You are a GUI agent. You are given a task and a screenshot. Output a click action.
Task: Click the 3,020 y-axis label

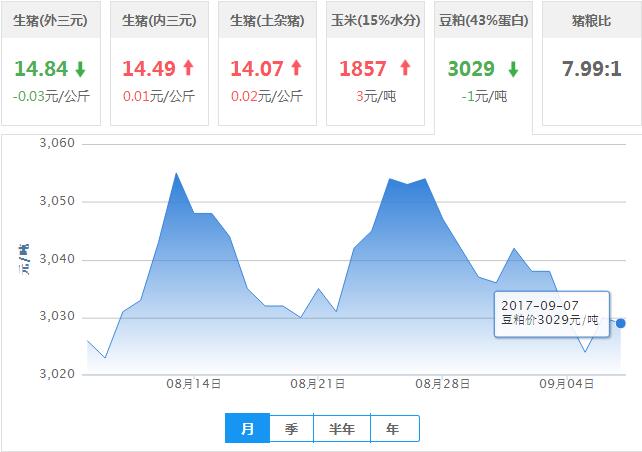click(x=57, y=373)
